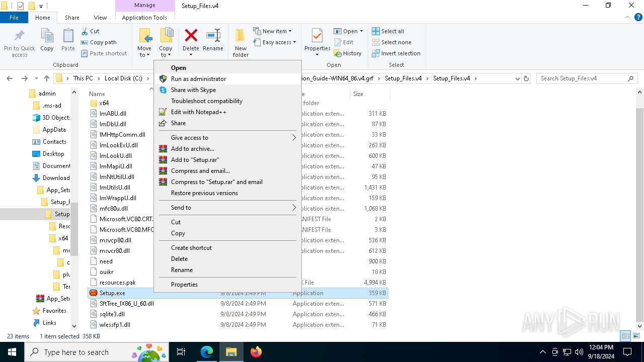This screenshot has width=644, height=362.
Task: Choose Run as administrator from context menu
Action: tap(227, 79)
